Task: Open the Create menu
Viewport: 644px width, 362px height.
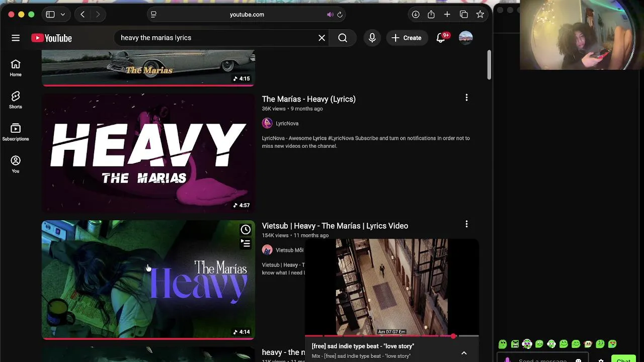Action: click(407, 38)
